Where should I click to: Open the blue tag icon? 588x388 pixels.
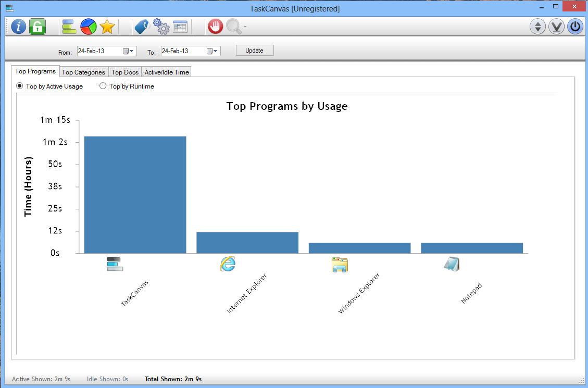pos(143,27)
